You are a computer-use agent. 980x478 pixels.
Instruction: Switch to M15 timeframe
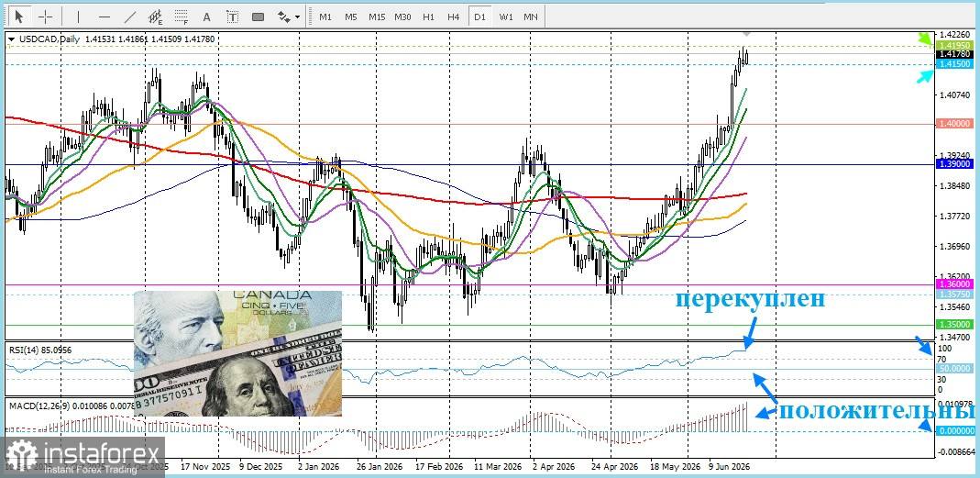tap(376, 17)
